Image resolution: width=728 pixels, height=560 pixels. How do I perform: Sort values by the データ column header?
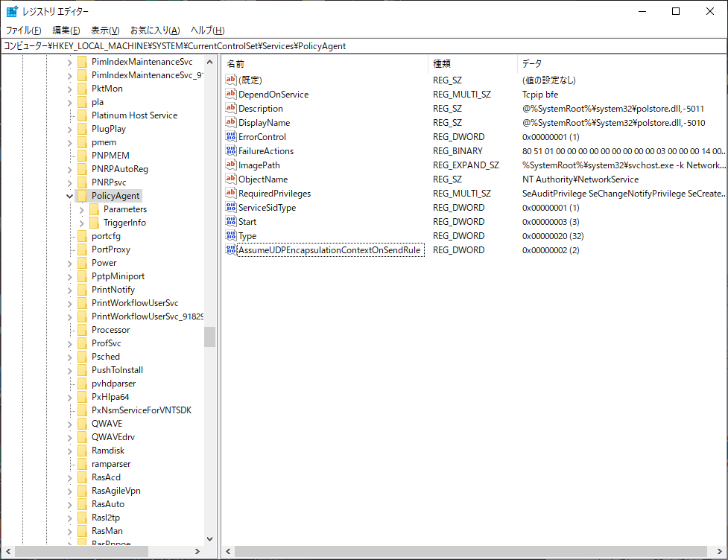(x=621, y=63)
